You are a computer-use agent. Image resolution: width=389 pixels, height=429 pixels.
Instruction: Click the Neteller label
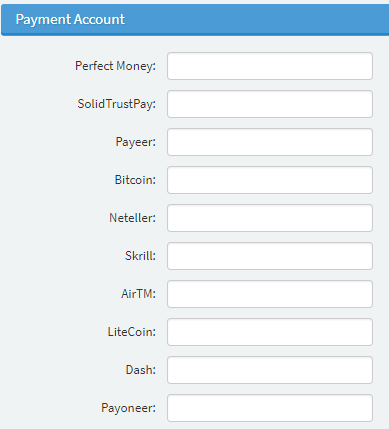pyautogui.click(x=133, y=218)
